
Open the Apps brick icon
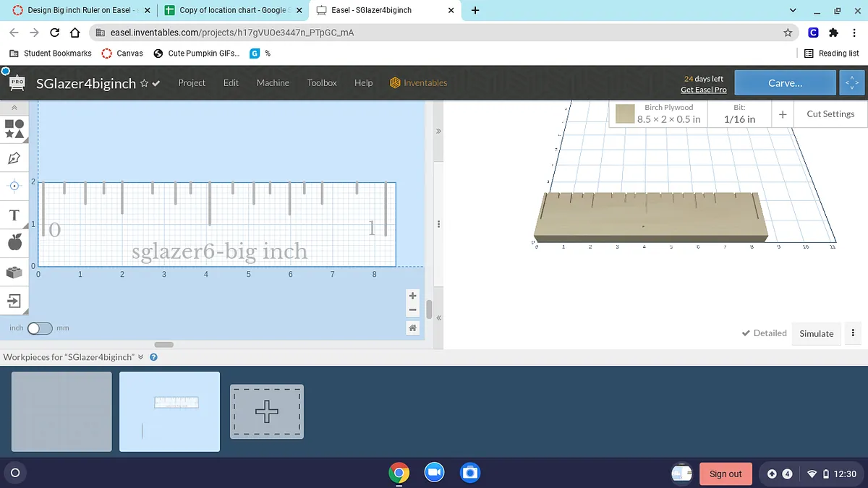tap(14, 272)
